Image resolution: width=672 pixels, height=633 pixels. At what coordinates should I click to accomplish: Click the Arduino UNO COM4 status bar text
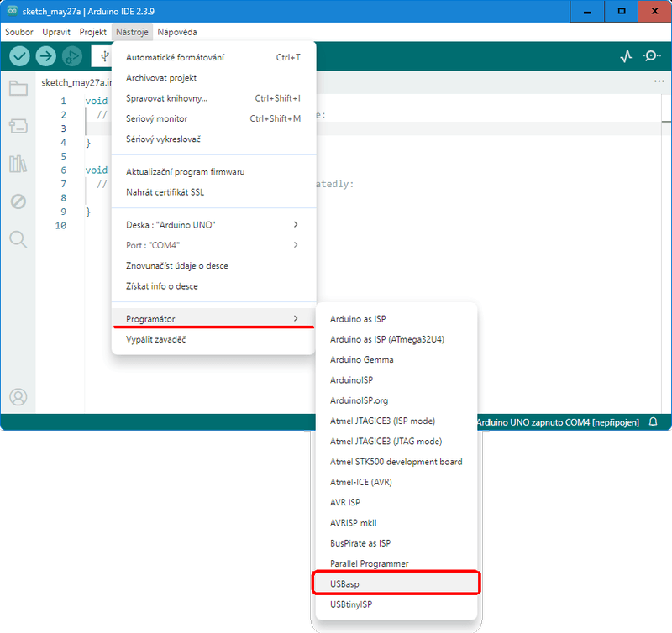558,422
